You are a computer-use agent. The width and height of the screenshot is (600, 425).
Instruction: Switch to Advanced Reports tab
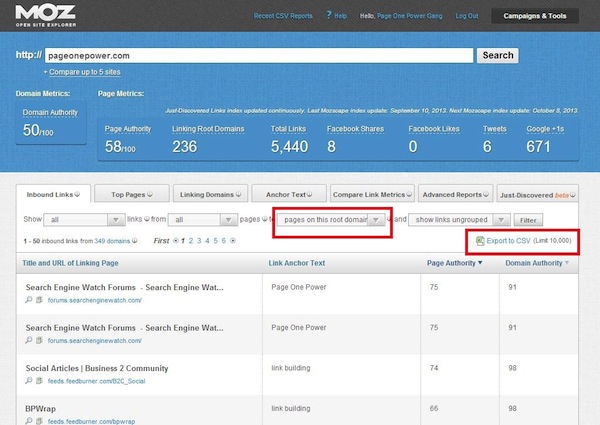coord(455,194)
